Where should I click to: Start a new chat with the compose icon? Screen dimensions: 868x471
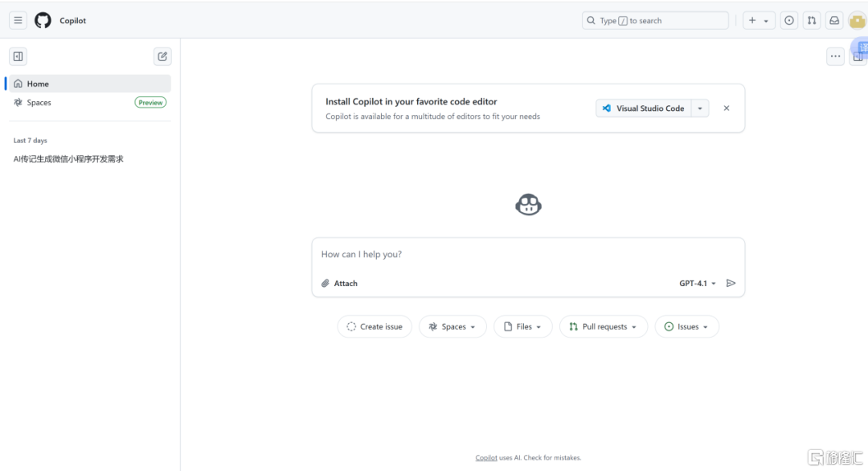click(162, 56)
